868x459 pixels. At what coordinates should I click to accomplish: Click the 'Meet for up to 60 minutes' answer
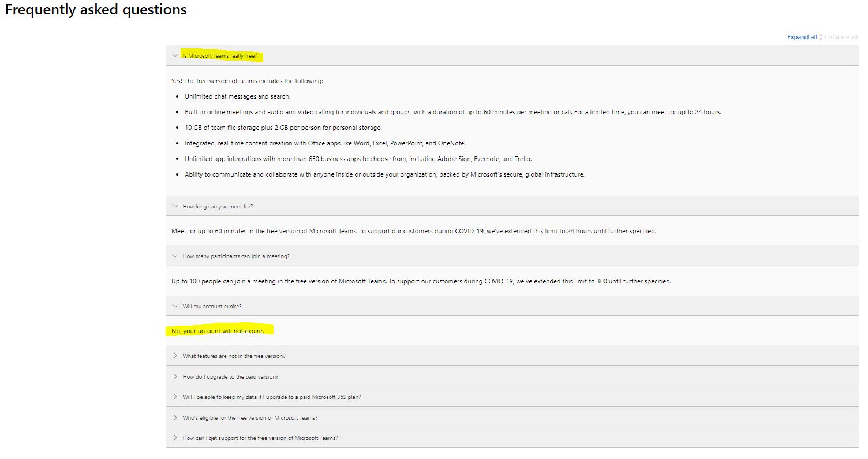pyautogui.click(x=414, y=232)
